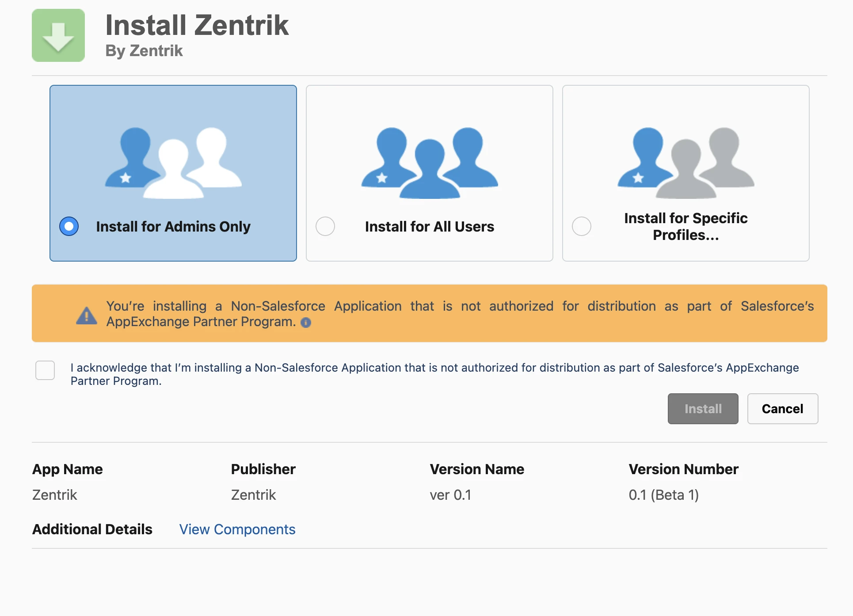Image resolution: width=853 pixels, height=616 pixels.
Task: Click the 'Additional Details' label
Action: (x=92, y=529)
